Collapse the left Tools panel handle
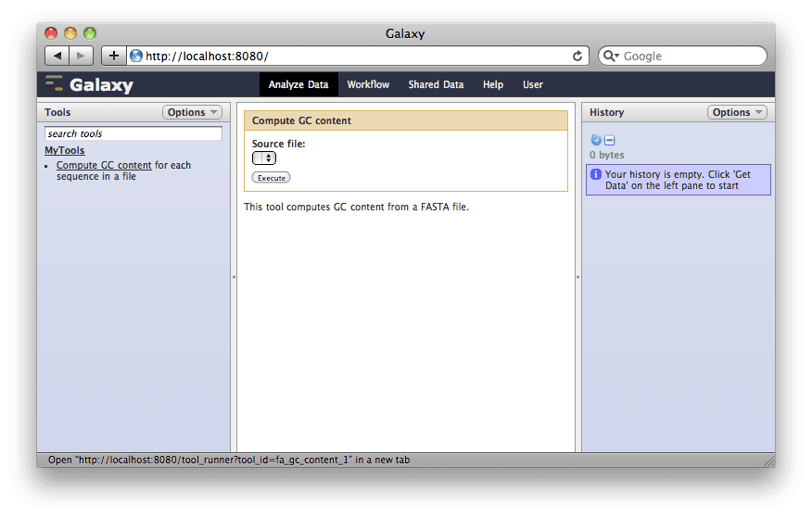 234,276
